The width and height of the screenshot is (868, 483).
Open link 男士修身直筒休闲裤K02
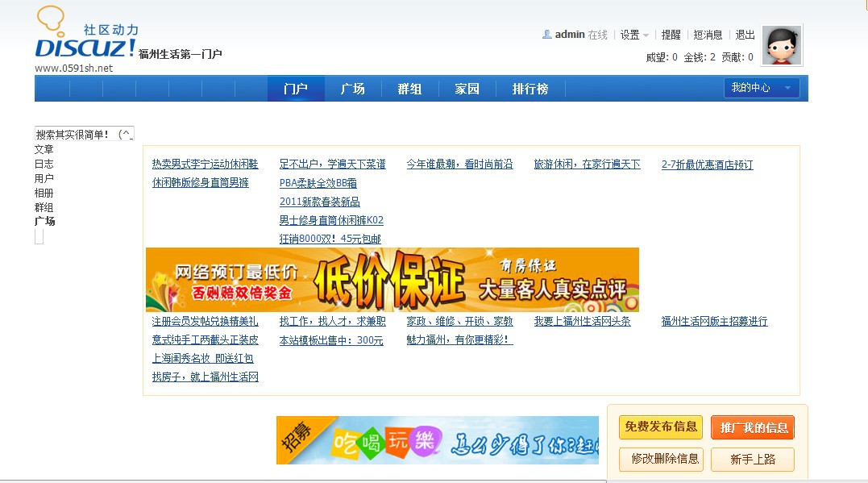click(331, 220)
